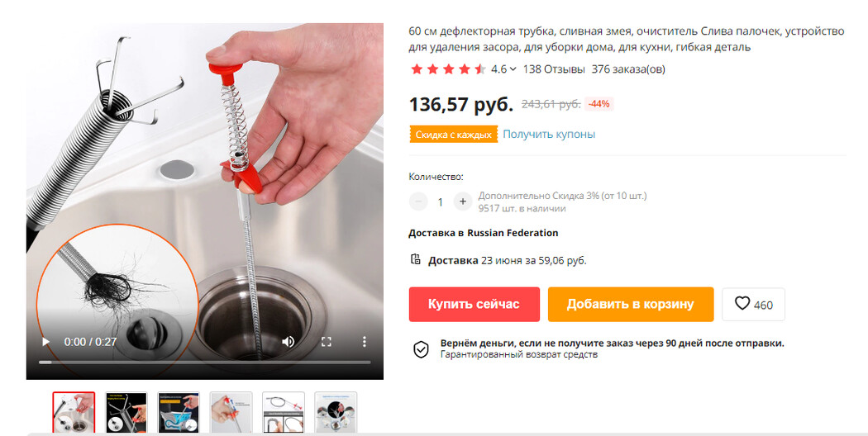868x436 pixels.
Task: Click the Купить сейчас button
Action: coord(474,305)
